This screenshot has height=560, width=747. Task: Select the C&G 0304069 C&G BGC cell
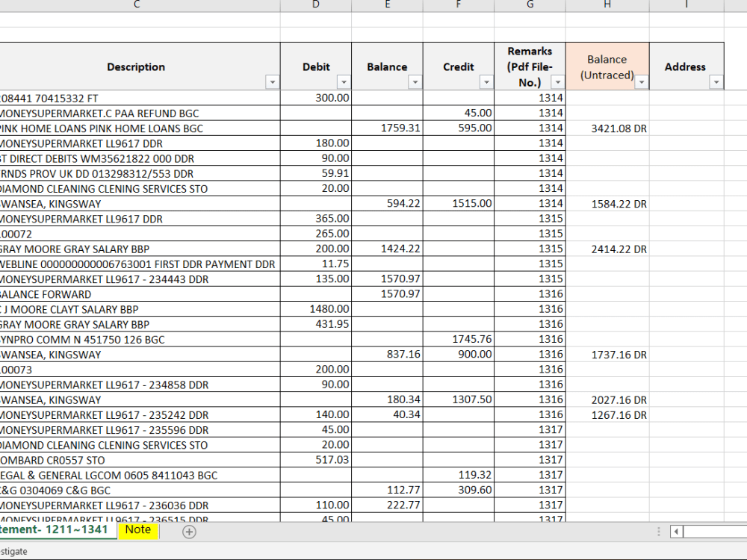click(x=140, y=490)
